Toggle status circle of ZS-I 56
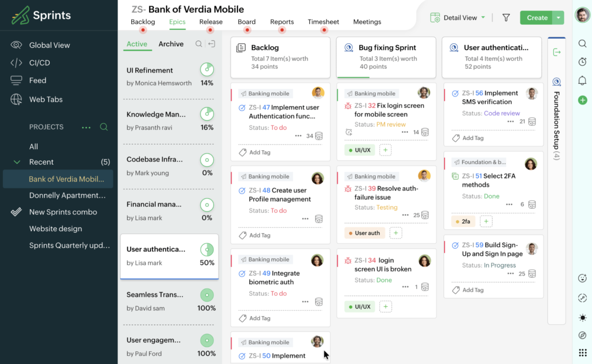The height and width of the screenshot is (364, 592). pos(456,94)
